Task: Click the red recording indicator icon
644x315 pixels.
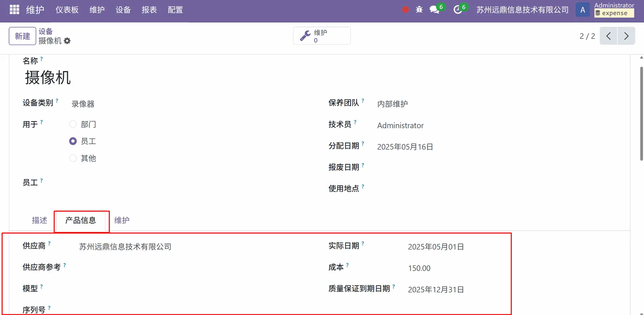Action: pos(406,10)
